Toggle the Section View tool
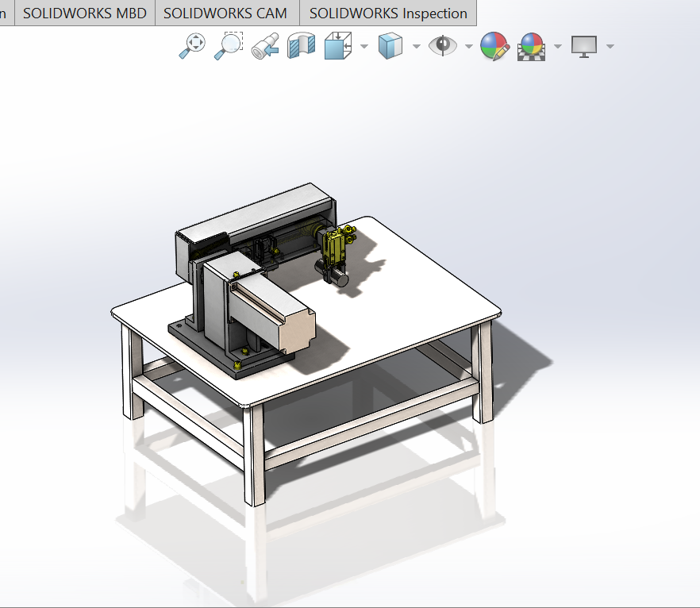The width and height of the screenshot is (700, 608). coord(302,45)
